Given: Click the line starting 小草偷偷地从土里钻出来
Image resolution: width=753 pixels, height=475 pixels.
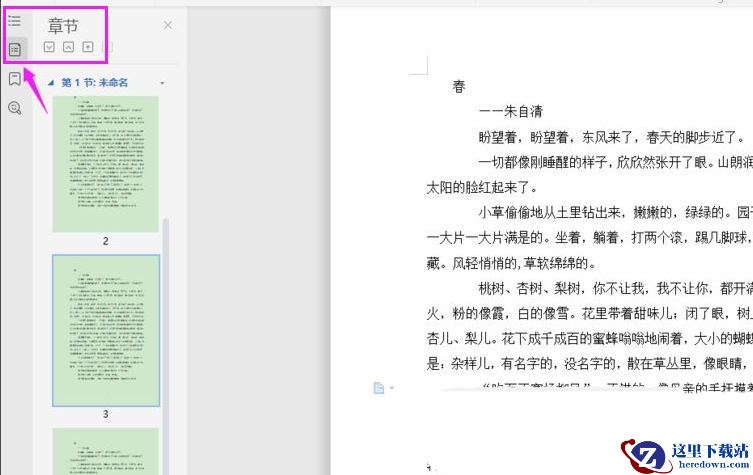Looking at the screenshot, I should coord(616,212).
